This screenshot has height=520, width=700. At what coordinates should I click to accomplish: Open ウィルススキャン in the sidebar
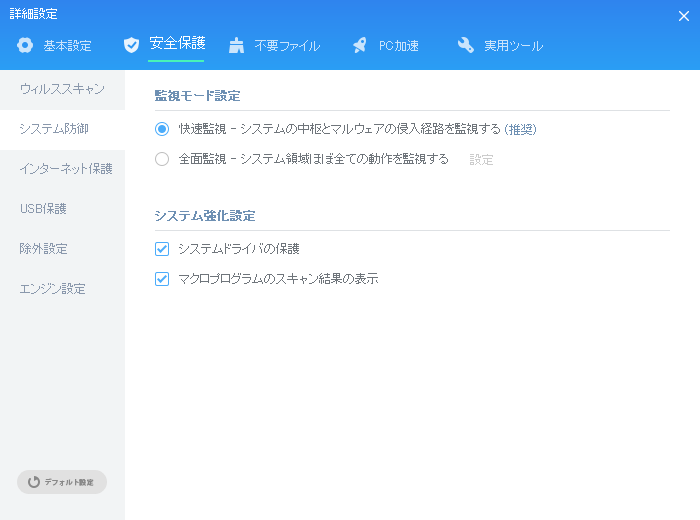click(62, 89)
